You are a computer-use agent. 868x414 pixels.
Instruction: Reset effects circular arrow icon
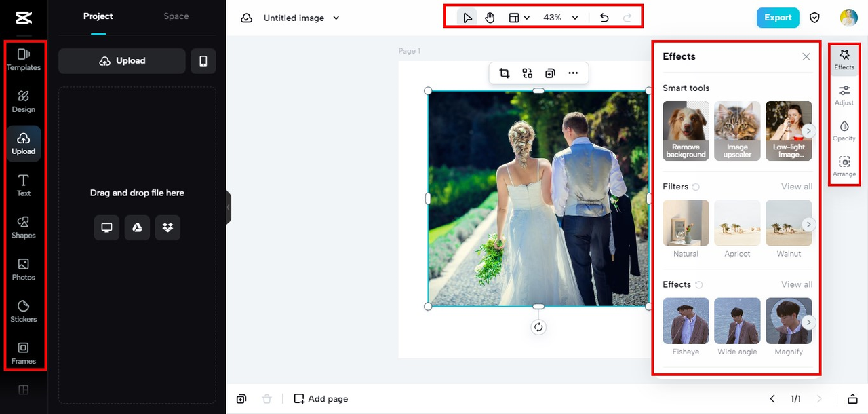coord(698,284)
